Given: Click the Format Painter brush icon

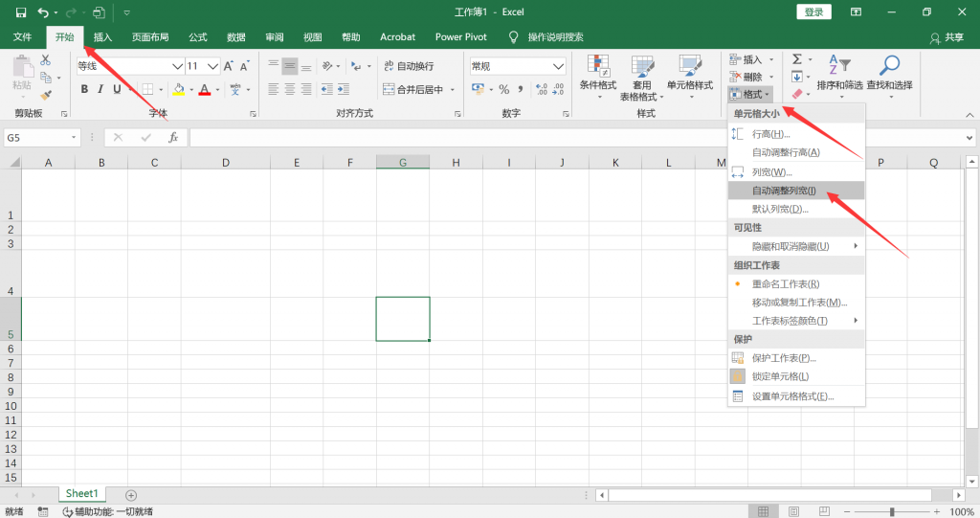Looking at the screenshot, I should (46, 95).
